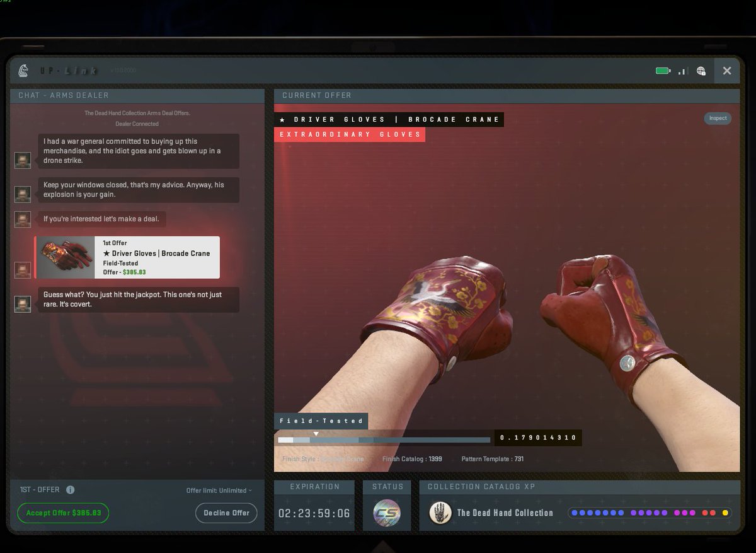Click the battery status icon
This screenshot has height=553, width=756.
663,71
